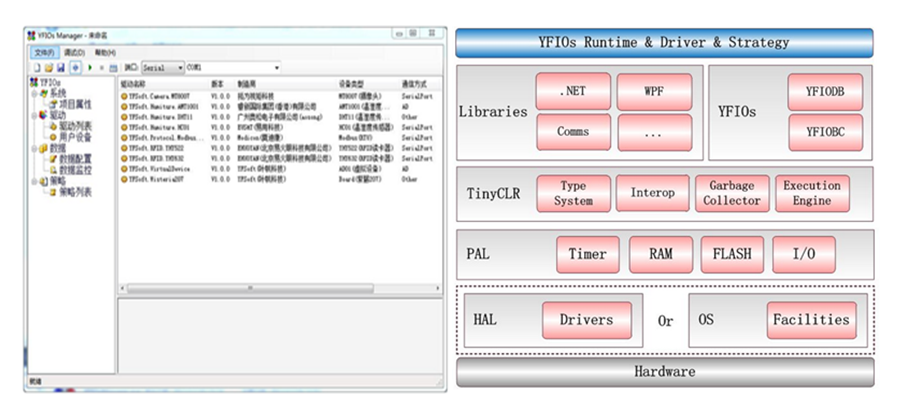The image size is (900, 420).
Task: Click the '.NET' box in Libraries
Action: [573, 91]
